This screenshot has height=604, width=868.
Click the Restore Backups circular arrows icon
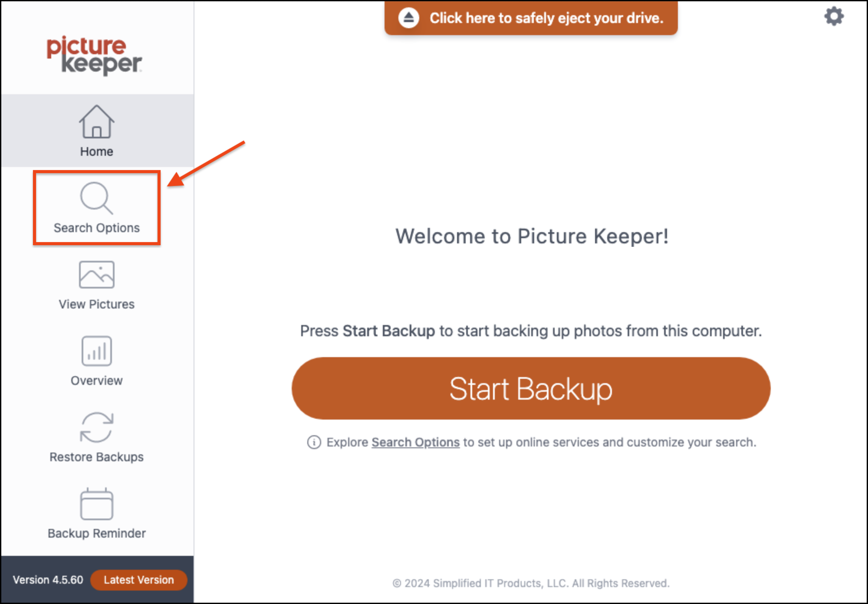point(96,427)
